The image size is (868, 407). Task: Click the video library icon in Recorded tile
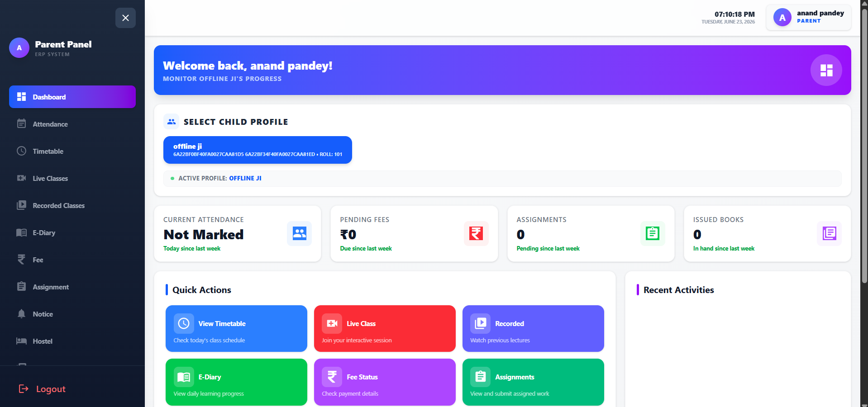(480, 323)
